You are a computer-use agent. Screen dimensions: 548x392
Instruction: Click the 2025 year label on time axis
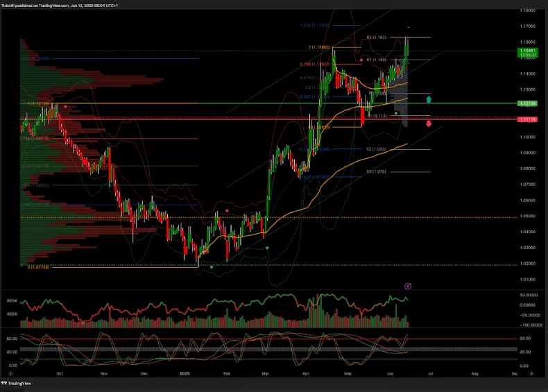point(187,373)
